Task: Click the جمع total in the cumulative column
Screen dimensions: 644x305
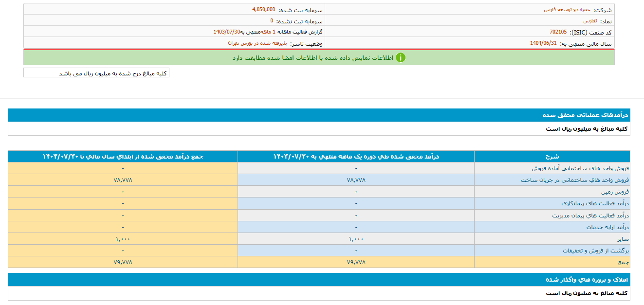Action: 123,262
